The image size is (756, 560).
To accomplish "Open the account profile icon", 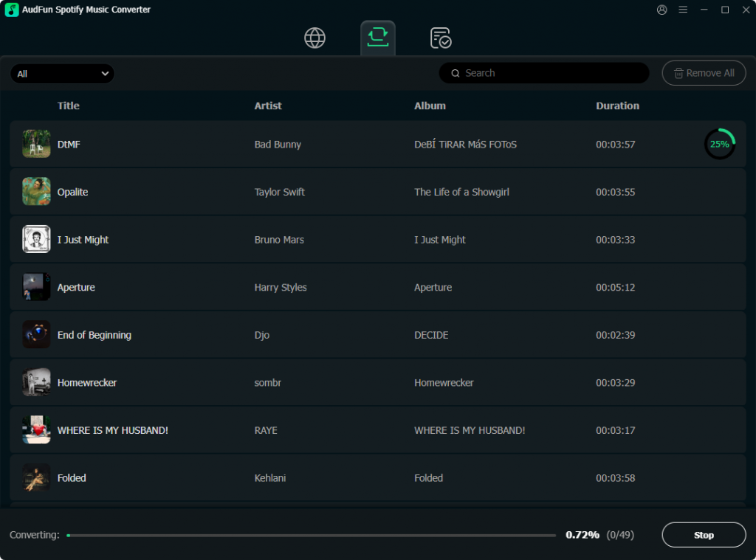I will click(x=662, y=10).
